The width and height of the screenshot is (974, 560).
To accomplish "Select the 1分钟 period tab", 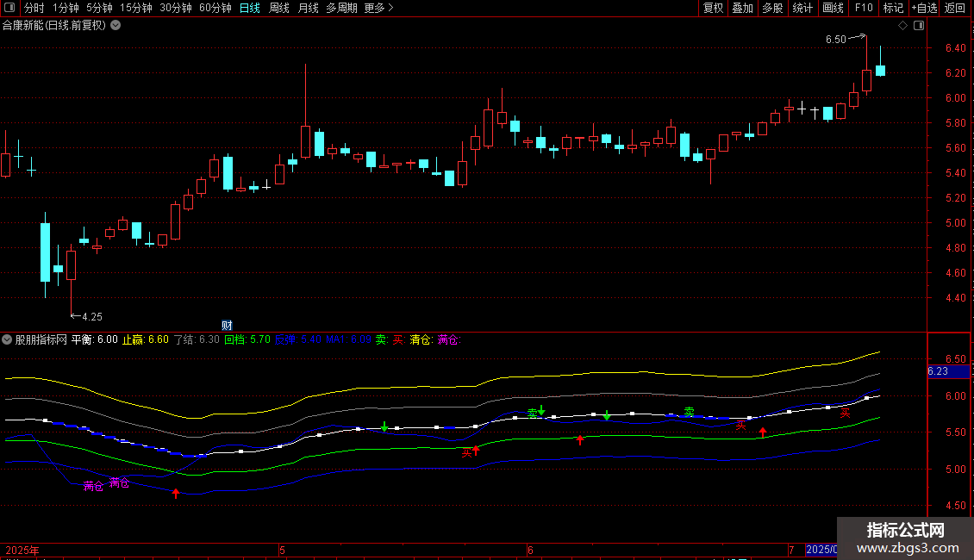I will [66, 8].
